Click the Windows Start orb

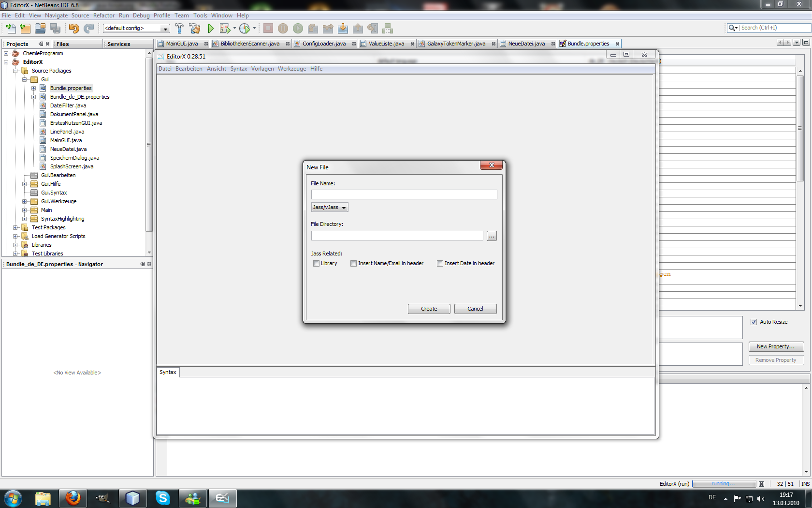click(13, 498)
